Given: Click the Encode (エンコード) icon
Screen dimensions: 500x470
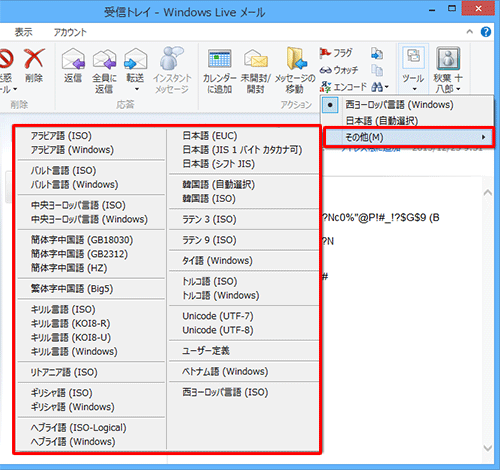Looking at the screenshot, I should pyautogui.click(x=325, y=87).
